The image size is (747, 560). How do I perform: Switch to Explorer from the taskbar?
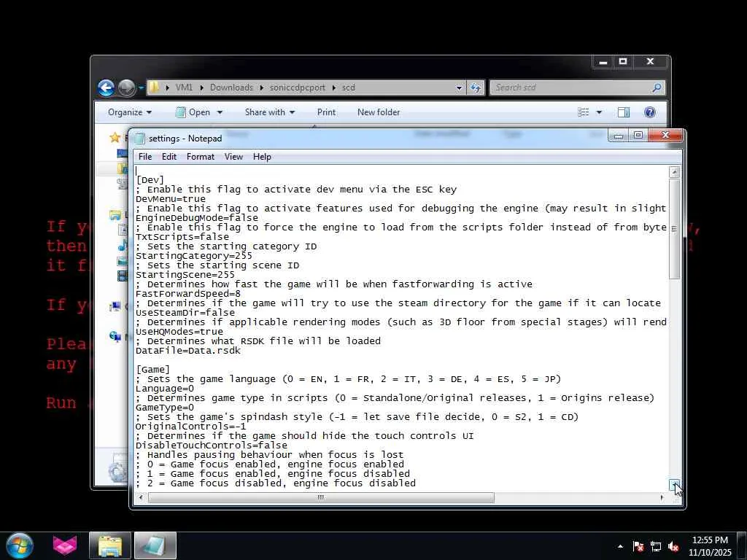coord(110,545)
